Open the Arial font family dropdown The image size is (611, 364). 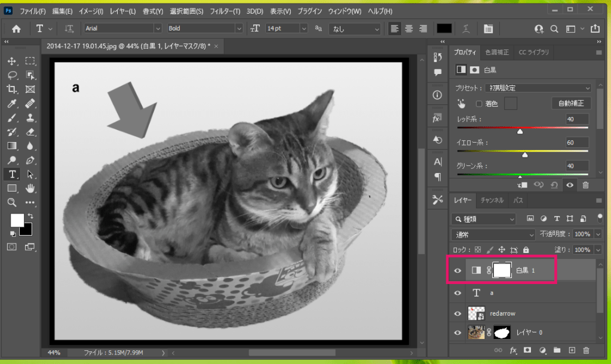(158, 29)
